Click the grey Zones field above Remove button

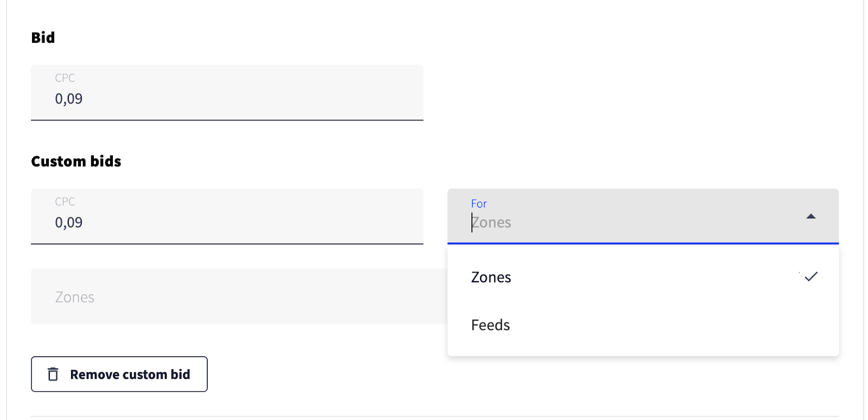239,296
